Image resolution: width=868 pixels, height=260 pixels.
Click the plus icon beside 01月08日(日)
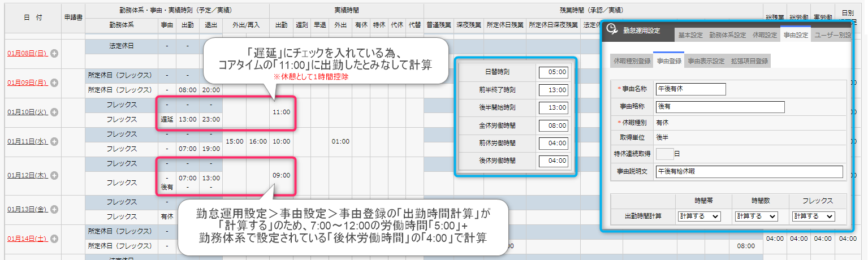[x=55, y=54]
